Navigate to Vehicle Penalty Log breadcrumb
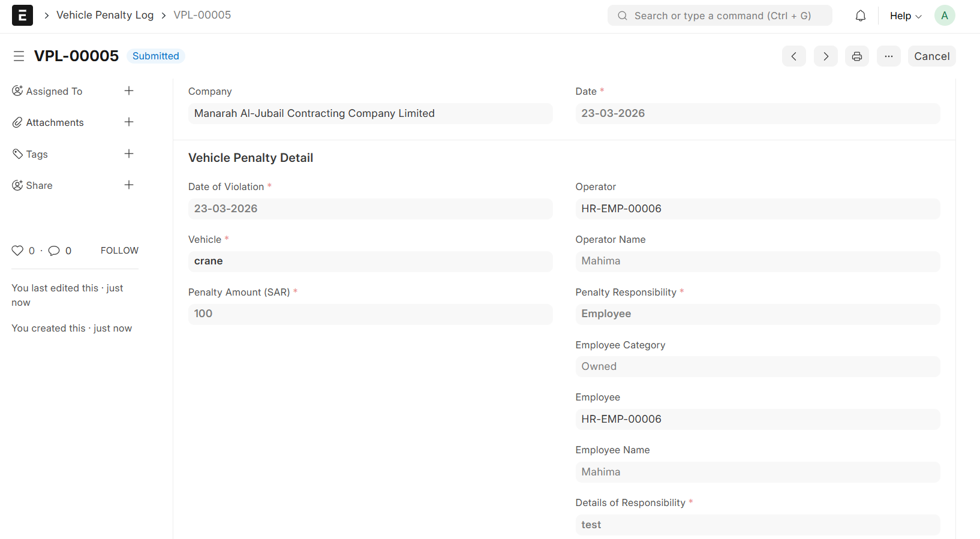 coord(105,15)
